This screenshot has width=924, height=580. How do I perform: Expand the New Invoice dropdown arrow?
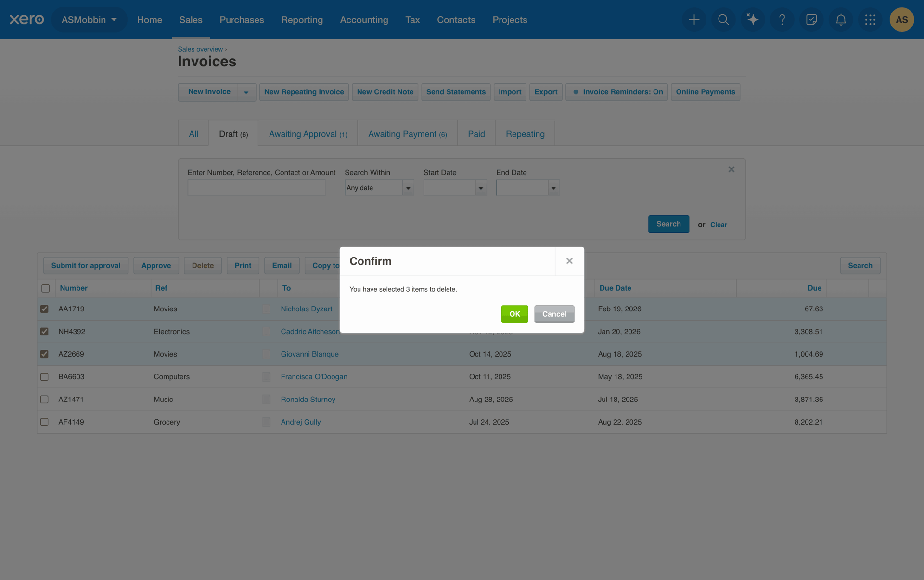(246, 92)
